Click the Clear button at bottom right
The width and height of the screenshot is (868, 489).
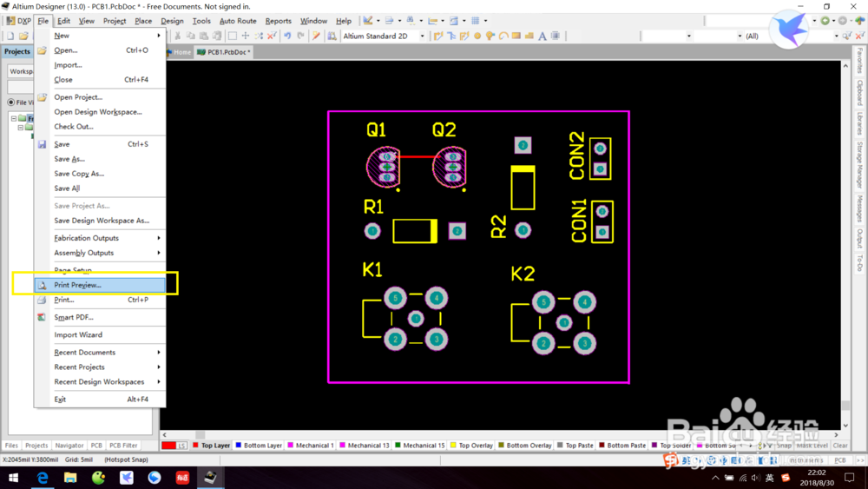pyautogui.click(x=840, y=446)
